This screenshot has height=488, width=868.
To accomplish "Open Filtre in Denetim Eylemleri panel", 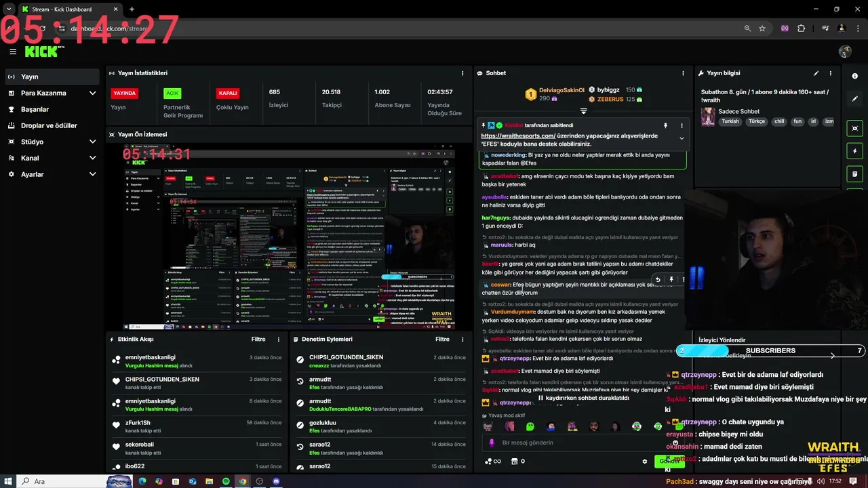I will point(442,339).
